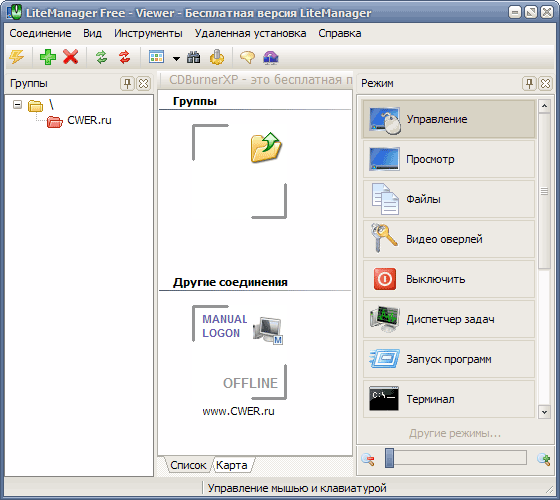Click the zoom slider handle
The image size is (560, 500).
coord(389,458)
